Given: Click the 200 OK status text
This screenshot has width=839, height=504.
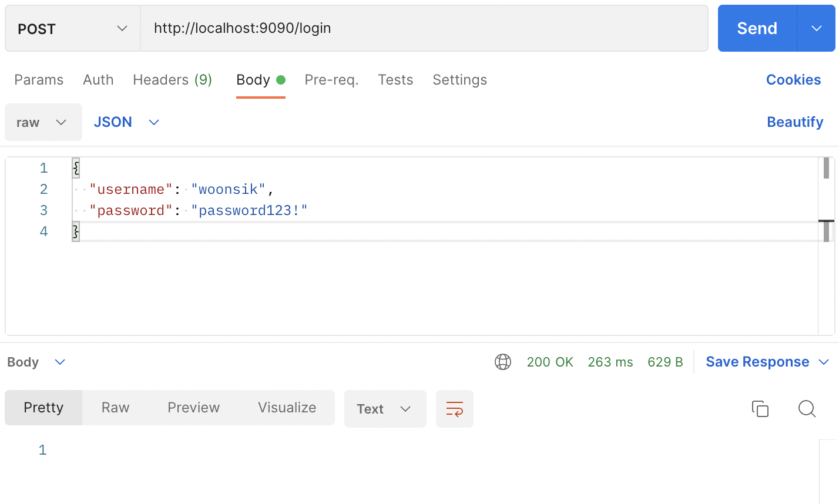Looking at the screenshot, I should (550, 362).
